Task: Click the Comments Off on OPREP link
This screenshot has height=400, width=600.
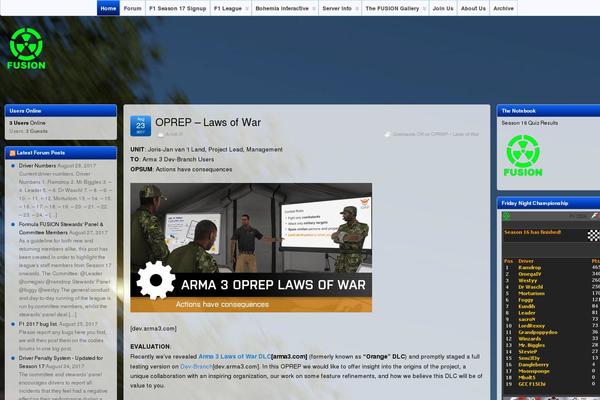Action: (x=436, y=134)
